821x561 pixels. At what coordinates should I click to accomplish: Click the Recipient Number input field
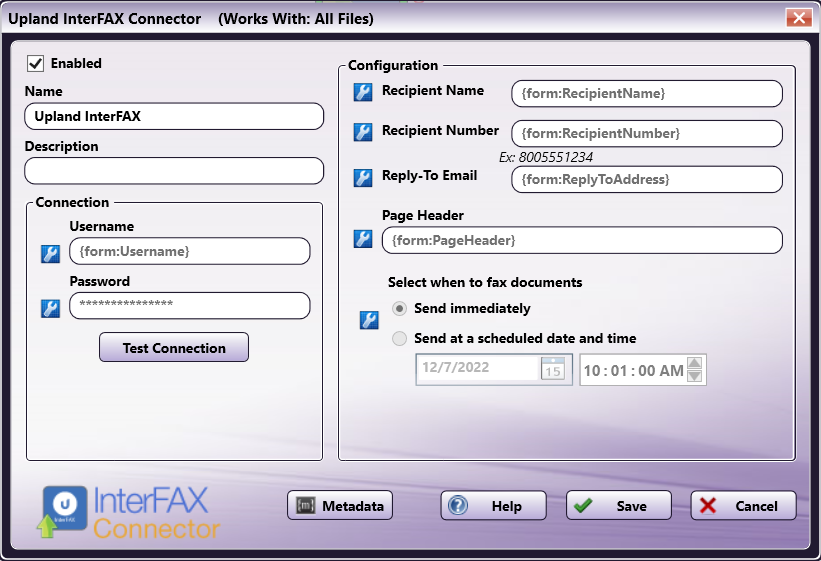coord(647,133)
